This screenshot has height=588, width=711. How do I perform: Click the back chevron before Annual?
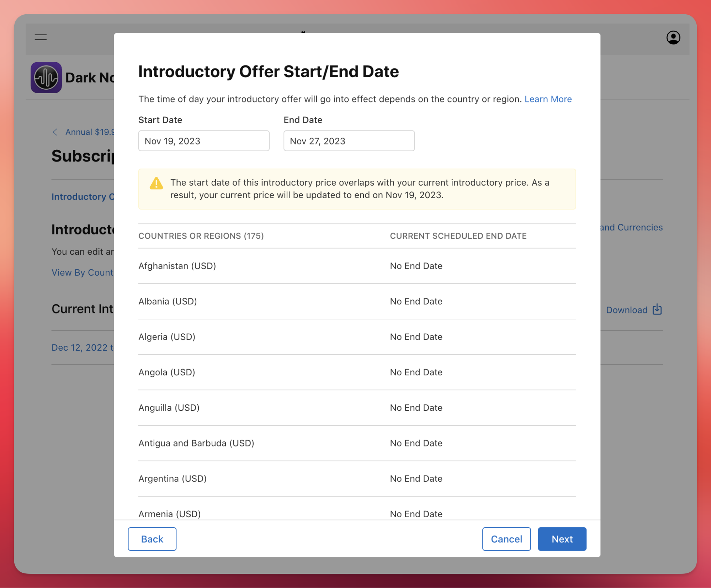click(x=55, y=132)
